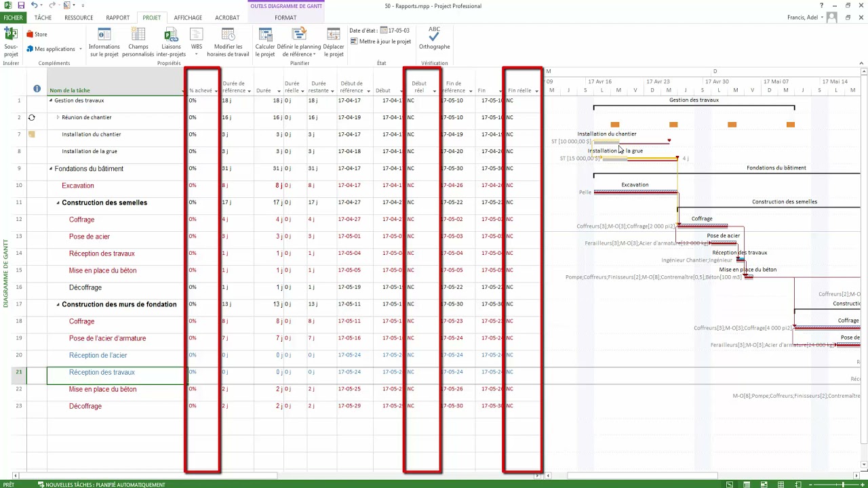
Task: Click the Undo arrow icon
Action: point(34,5)
